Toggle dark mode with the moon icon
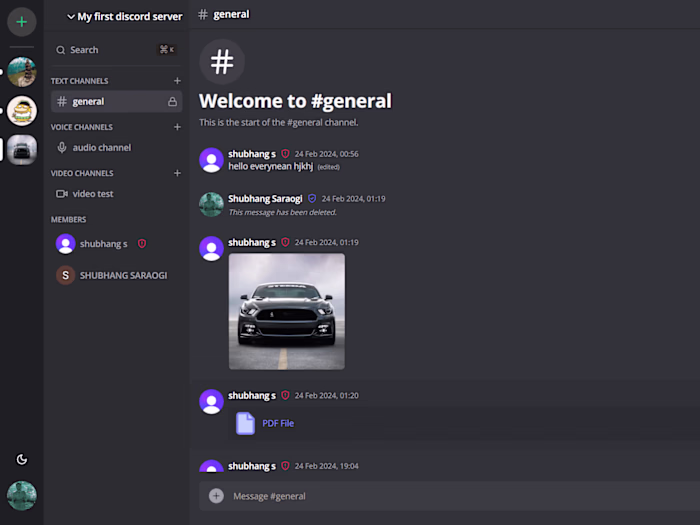 pyautogui.click(x=21, y=459)
